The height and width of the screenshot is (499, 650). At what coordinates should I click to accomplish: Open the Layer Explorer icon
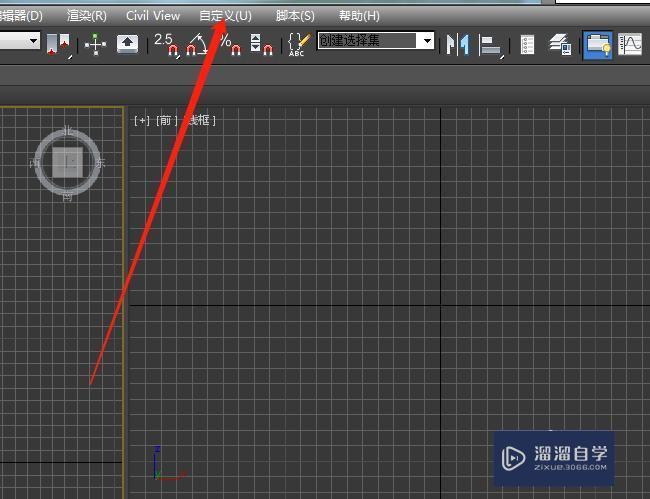(x=560, y=44)
